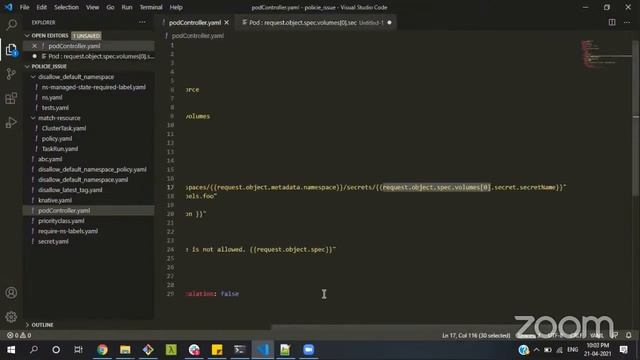This screenshot has height=360, width=640.
Task: Open the terminal app on taskbar
Action: tap(240, 350)
